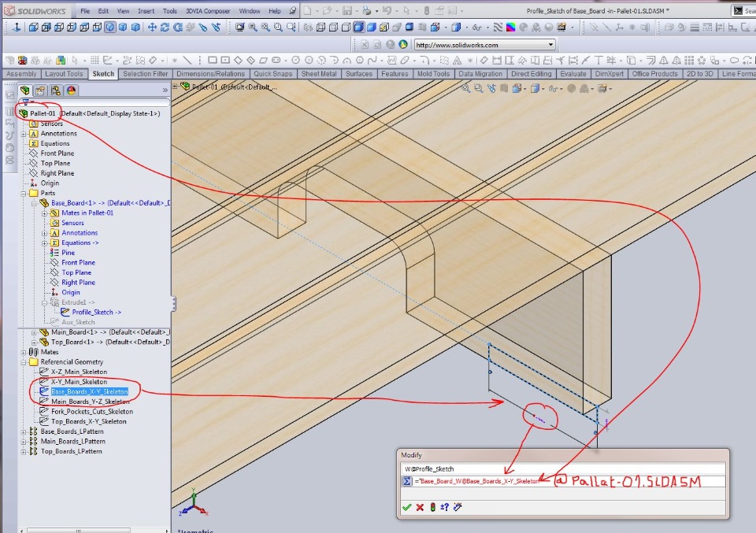The image size is (756, 533).
Task: Click Zoom to Area in viewport toolbar
Action: click(478, 88)
